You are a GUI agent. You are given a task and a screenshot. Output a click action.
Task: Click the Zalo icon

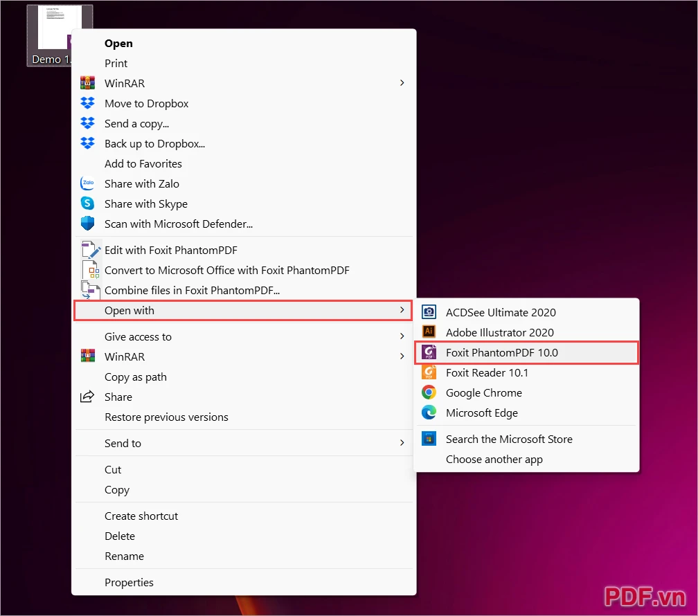pos(88,183)
